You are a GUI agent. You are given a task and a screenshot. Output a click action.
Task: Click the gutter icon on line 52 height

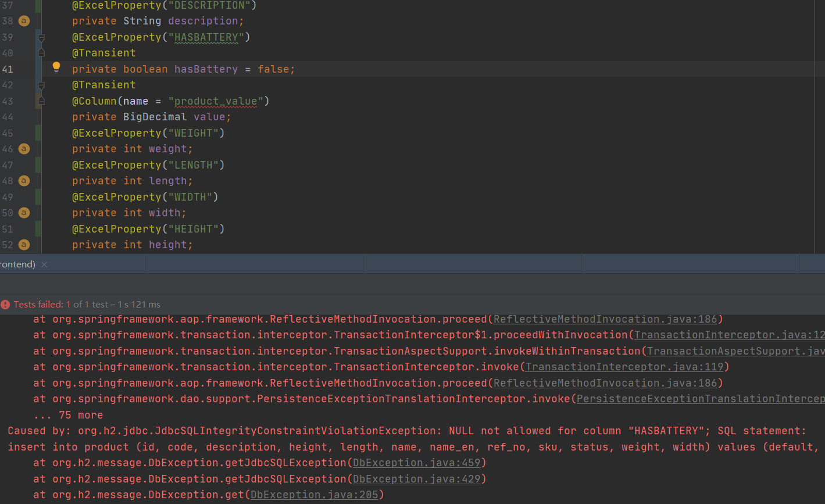point(24,245)
